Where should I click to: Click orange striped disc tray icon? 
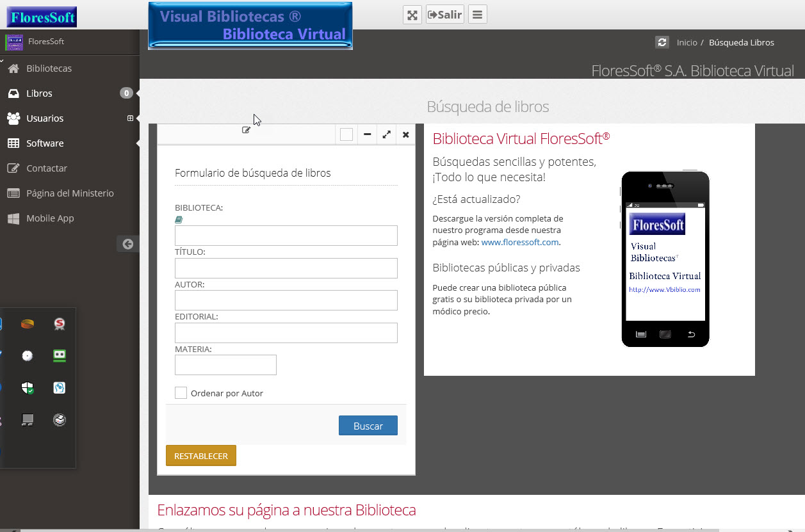pyautogui.click(x=28, y=324)
